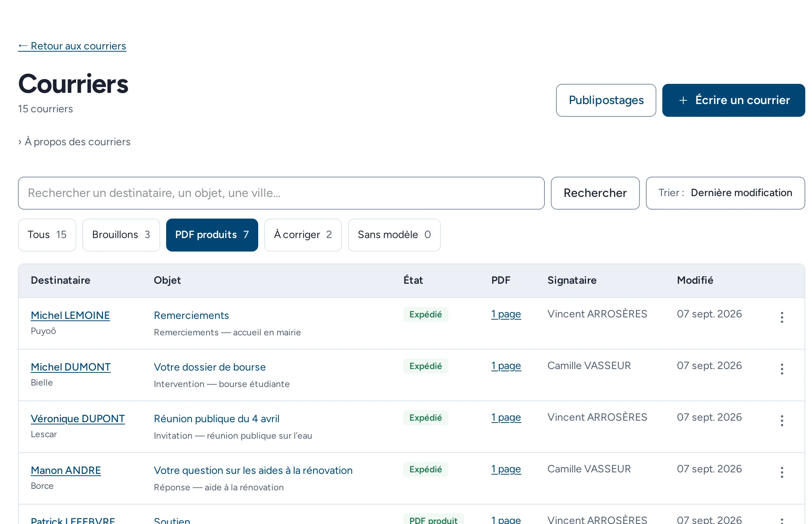Open recipient Michel LEMOINE
The width and height of the screenshot is (812, 524).
point(70,316)
